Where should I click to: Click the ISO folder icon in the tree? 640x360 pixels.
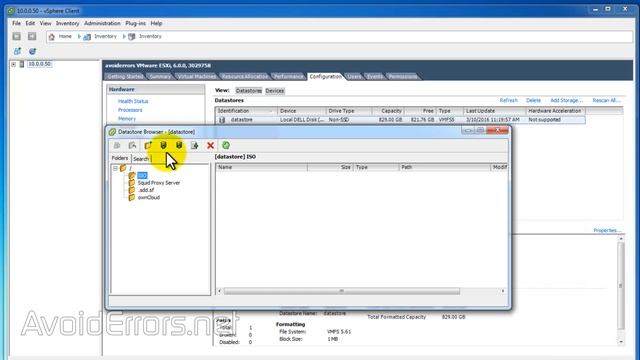click(132, 176)
